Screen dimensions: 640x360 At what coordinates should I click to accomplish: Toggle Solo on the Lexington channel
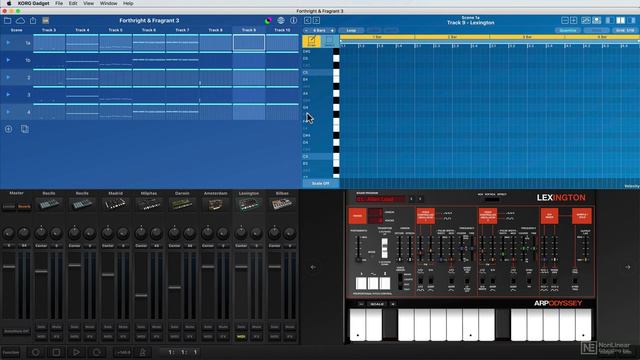pos(241,327)
